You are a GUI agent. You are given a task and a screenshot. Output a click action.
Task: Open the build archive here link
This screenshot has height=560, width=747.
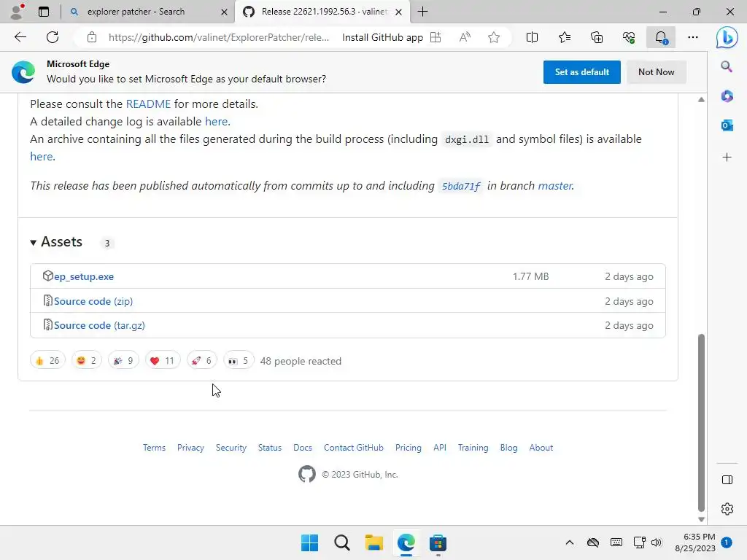point(42,156)
